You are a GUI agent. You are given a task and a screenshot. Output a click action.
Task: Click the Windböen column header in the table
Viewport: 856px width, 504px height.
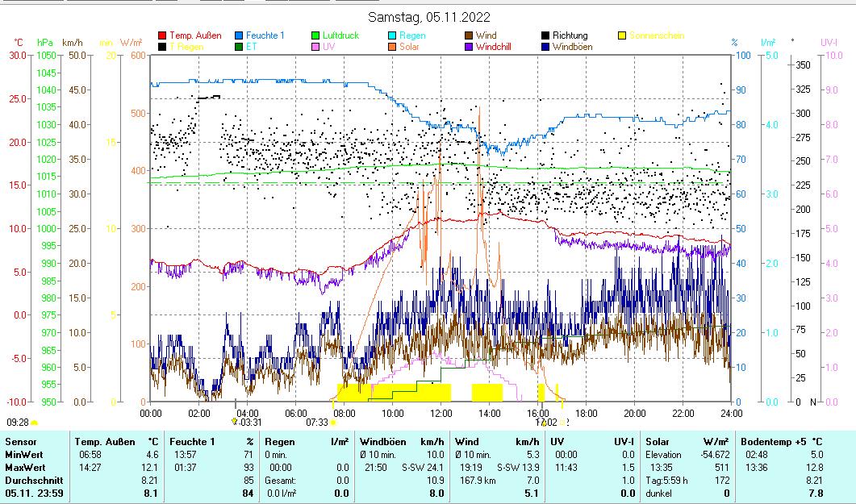pos(382,442)
